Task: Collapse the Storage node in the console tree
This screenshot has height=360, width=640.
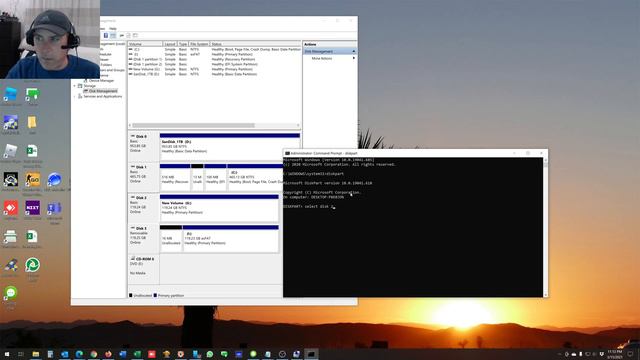Action: pos(75,86)
